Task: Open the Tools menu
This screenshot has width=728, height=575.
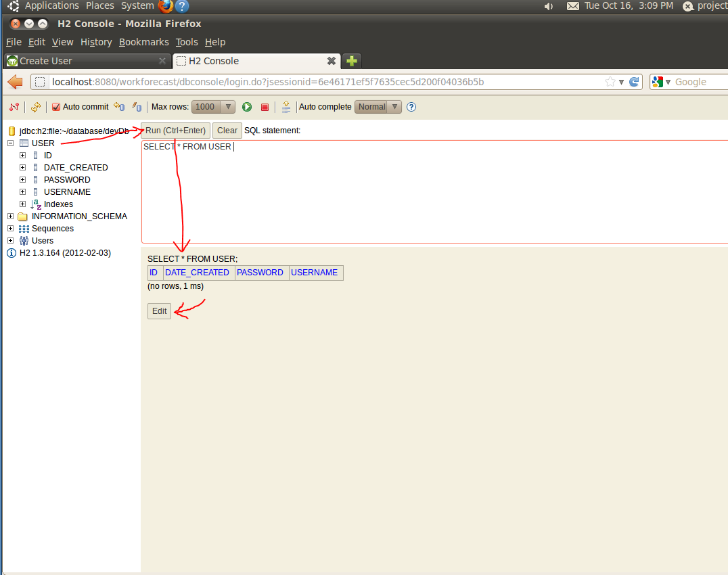Action: 187,42
